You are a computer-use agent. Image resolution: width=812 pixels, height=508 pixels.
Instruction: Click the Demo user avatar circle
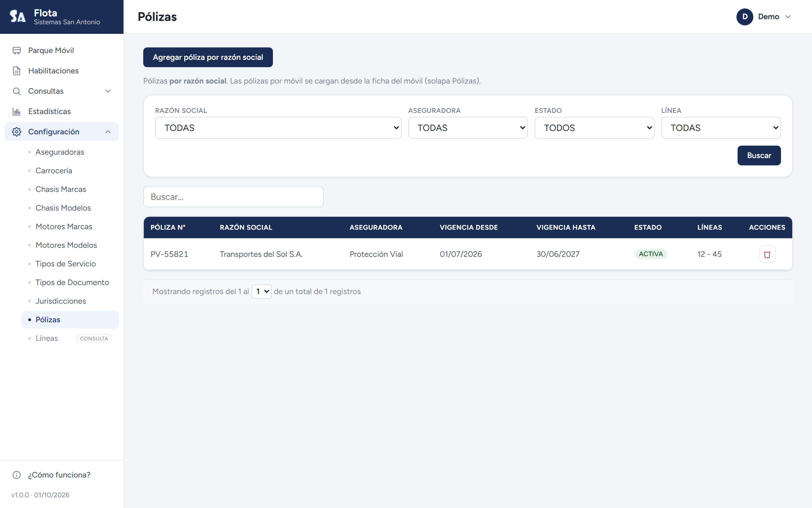pyautogui.click(x=745, y=17)
